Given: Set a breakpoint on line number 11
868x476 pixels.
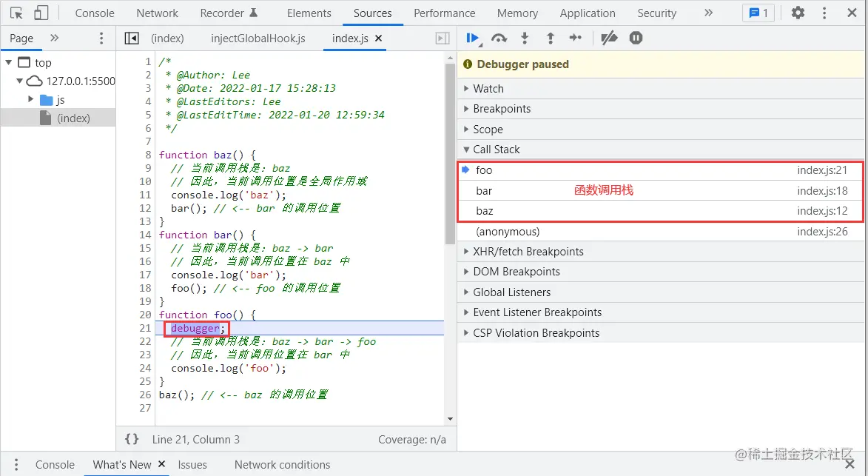Looking at the screenshot, I should tap(145, 195).
